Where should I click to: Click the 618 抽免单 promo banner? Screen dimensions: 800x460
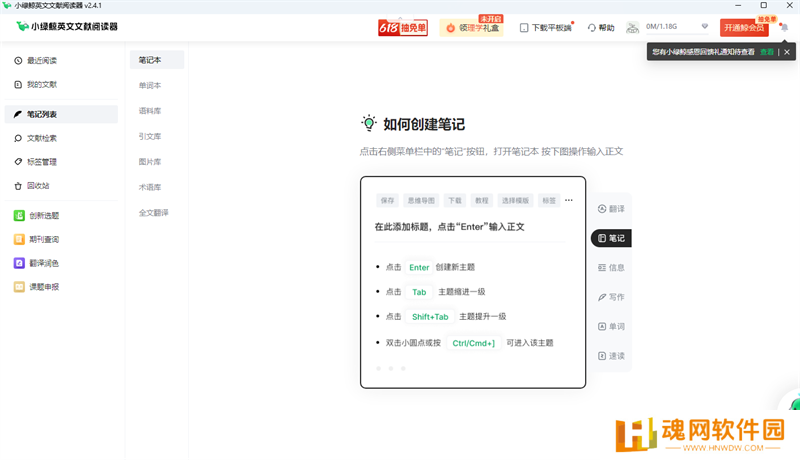402,28
